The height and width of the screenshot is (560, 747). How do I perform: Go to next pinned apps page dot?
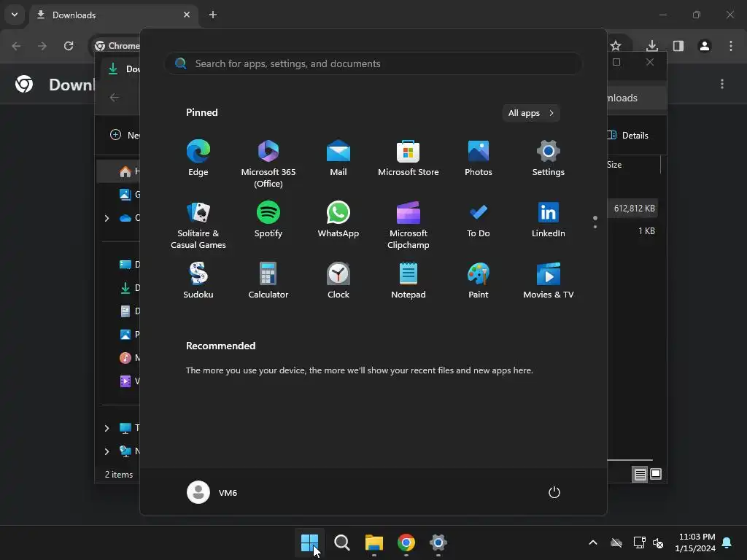(595, 227)
